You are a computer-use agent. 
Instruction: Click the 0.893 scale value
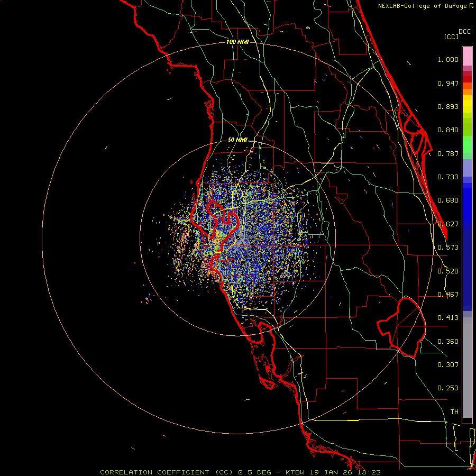[448, 106]
